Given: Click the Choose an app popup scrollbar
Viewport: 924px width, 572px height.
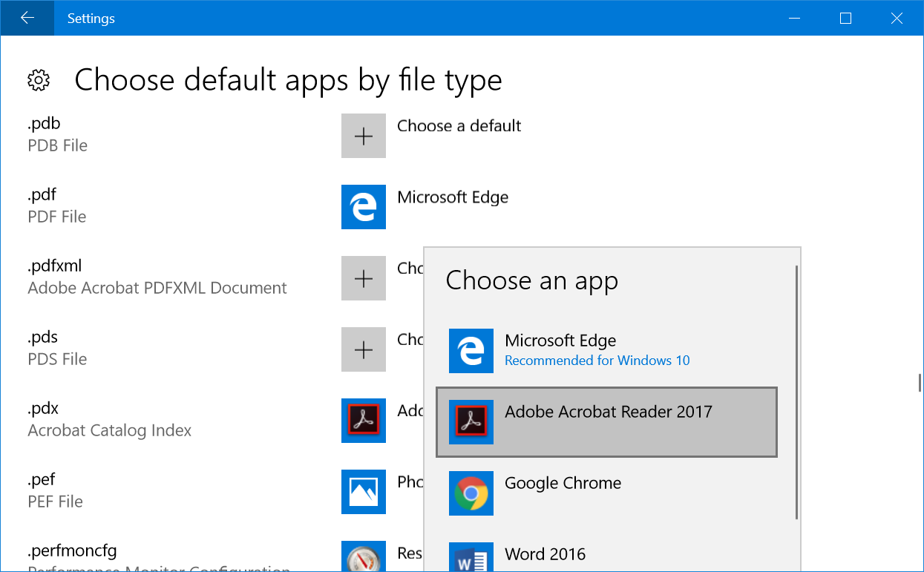Looking at the screenshot, I should 797,393.
